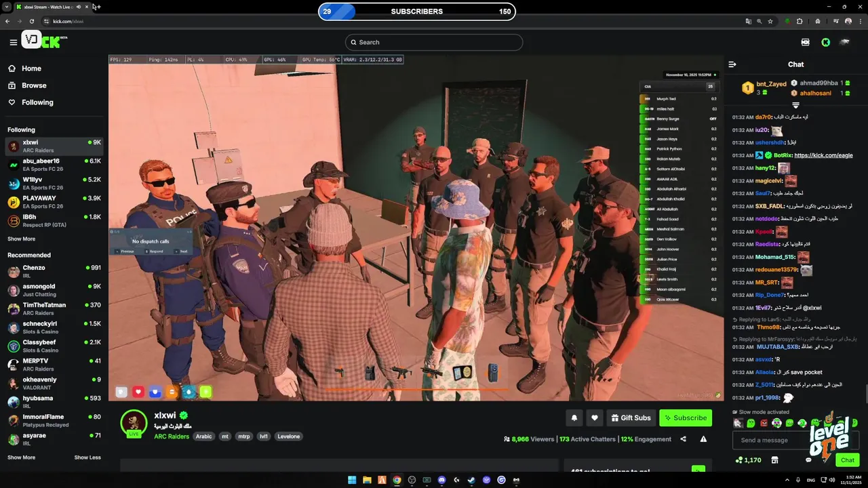This screenshot has width=868, height=488.
Task: Collapse the chat panel arrow
Action: (732, 64)
